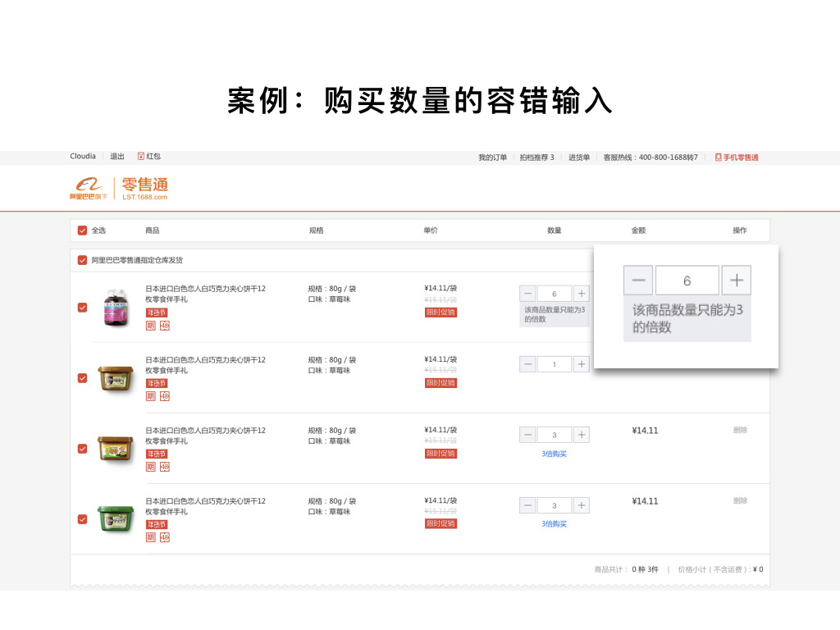840x630 pixels.
Task: Uncheck the first product's row checkbox
Action: click(x=82, y=308)
